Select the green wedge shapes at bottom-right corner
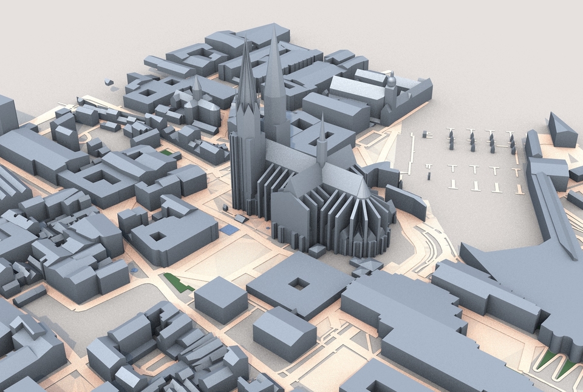The width and height of the screenshot is (583, 392). (x=556, y=362)
